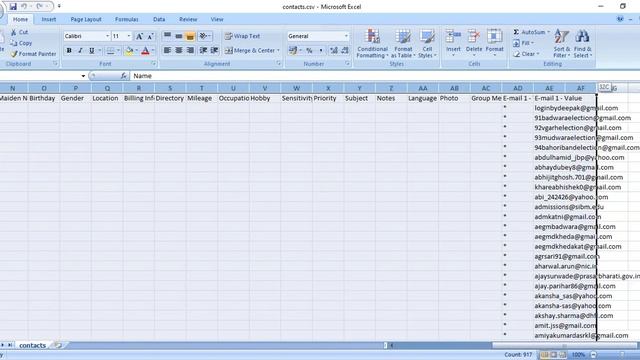The image size is (640, 360).
Task: Toggle Wrap Text
Action: tap(242, 36)
